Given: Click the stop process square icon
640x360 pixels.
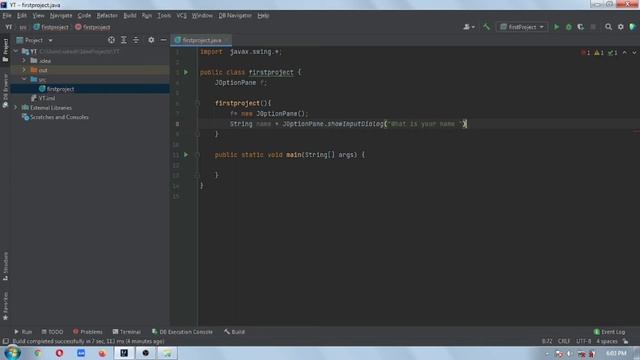Looking at the screenshot, I should [x=593, y=27].
